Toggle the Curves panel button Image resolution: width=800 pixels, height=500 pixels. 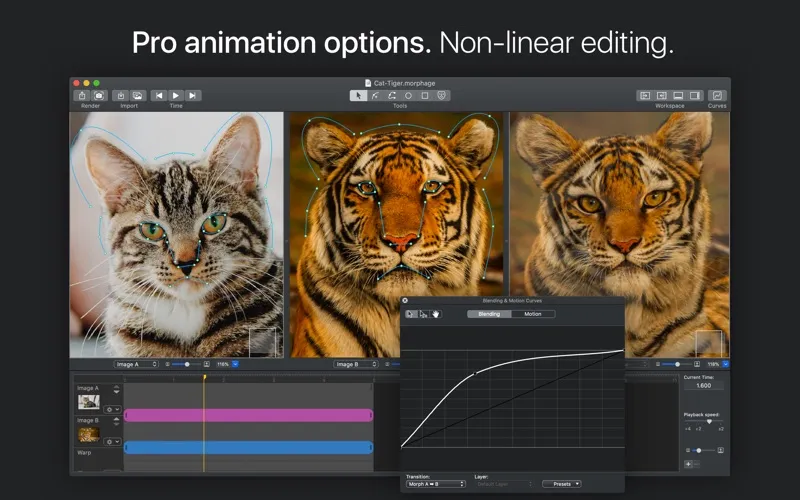tap(717, 95)
